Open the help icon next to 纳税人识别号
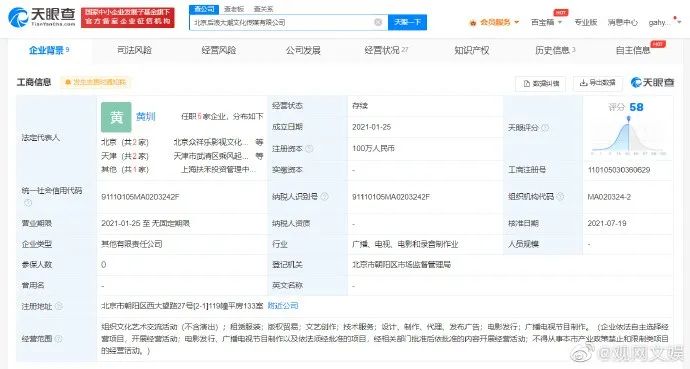690x369 pixels. click(x=325, y=197)
